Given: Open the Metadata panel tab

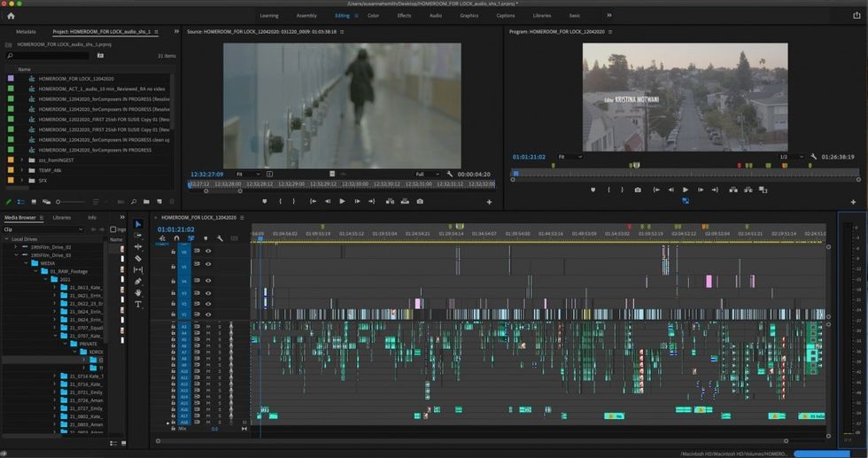Looking at the screenshot, I should coord(26,32).
